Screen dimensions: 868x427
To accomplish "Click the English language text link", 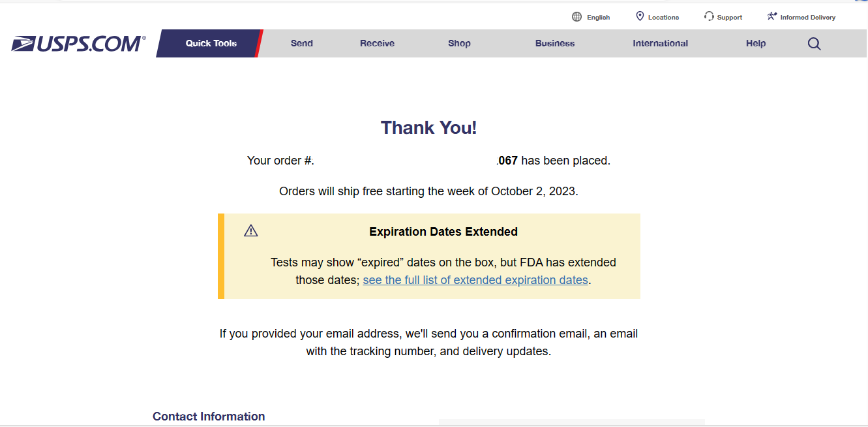I will pyautogui.click(x=598, y=18).
